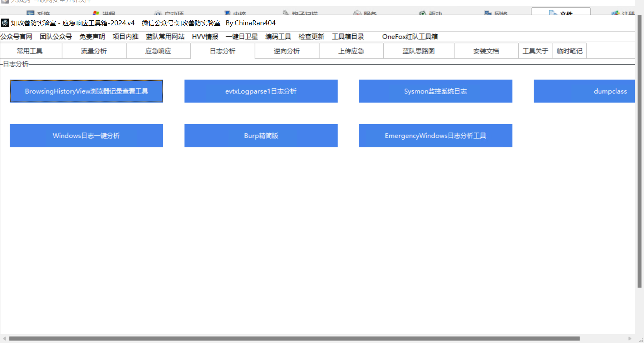Open the 团队公众号 menu item
This screenshot has width=644, height=343.
pyautogui.click(x=56, y=37)
